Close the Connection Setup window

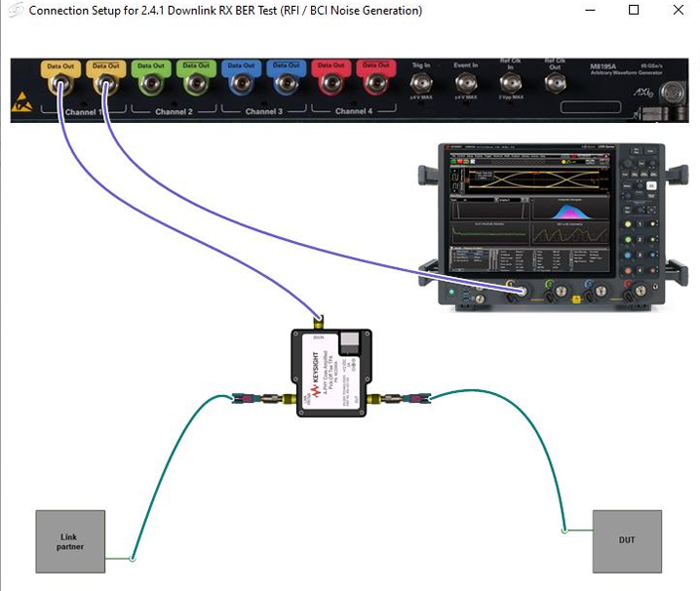[679, 10]
